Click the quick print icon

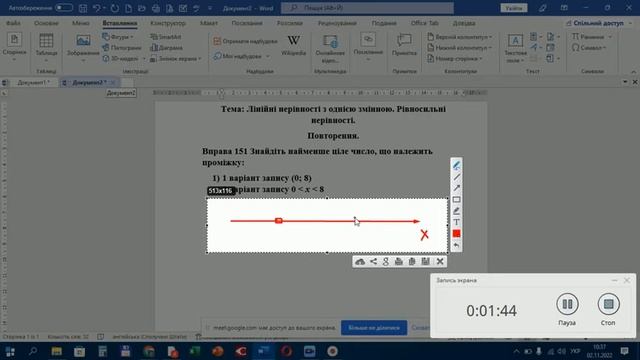coord(156,8)
